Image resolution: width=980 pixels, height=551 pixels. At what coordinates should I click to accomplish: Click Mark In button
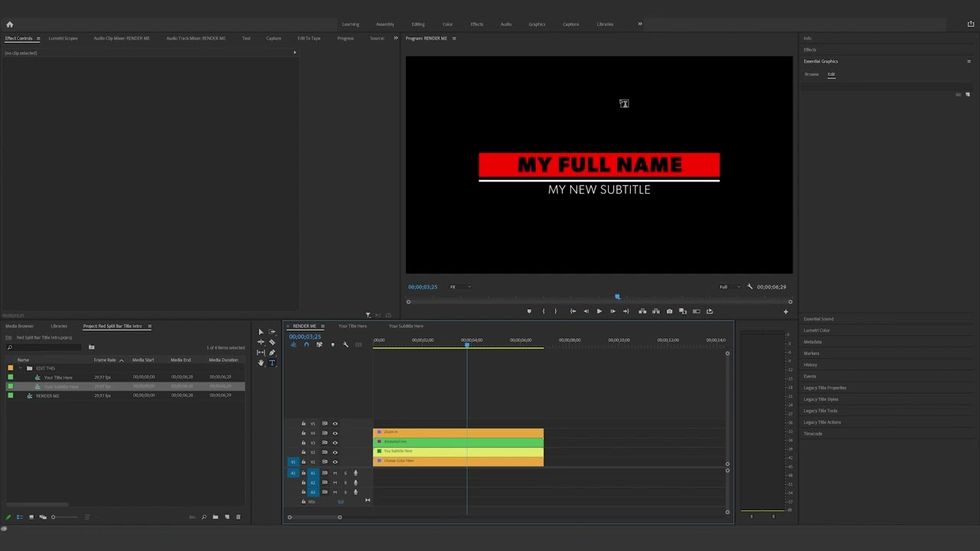pos(544,311)
